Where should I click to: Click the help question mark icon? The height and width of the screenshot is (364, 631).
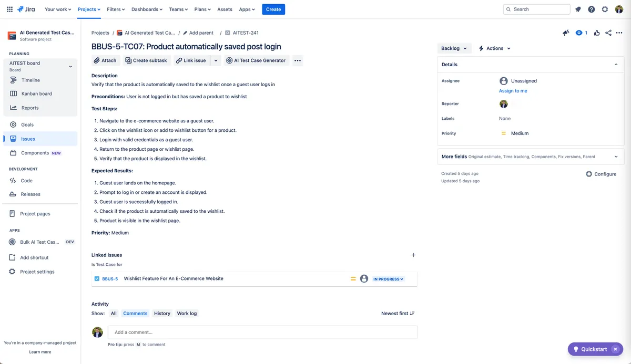tap(592, 9)
